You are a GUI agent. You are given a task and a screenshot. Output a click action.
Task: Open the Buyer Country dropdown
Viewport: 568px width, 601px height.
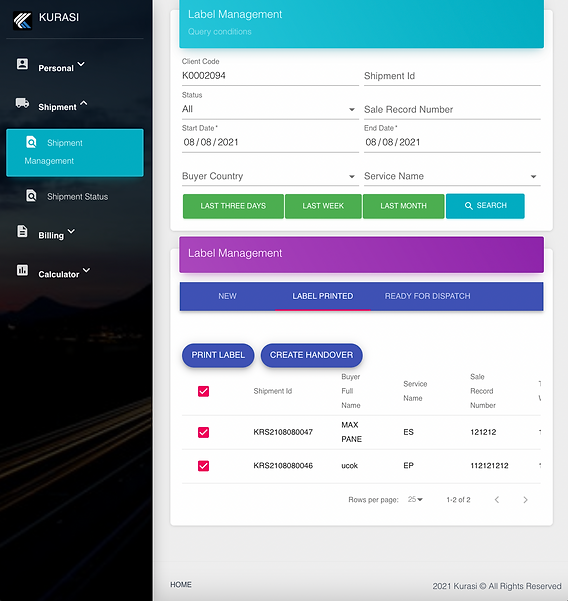270,176
